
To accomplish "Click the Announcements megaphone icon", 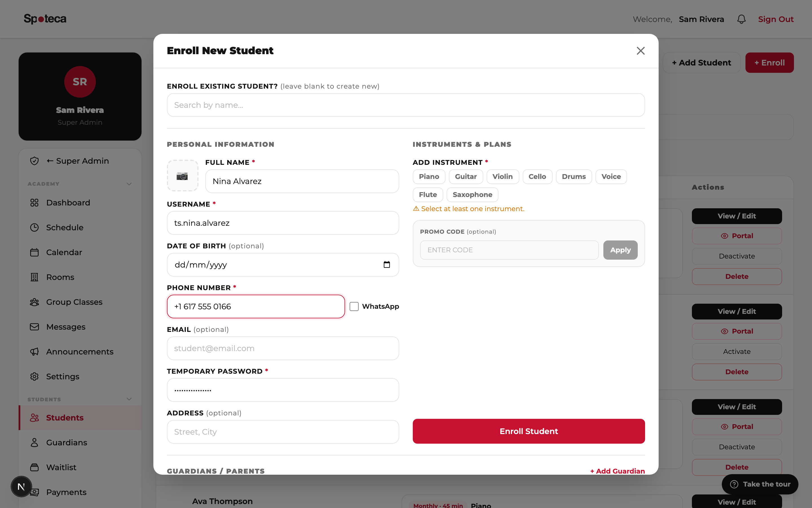I will pos(34,352).
